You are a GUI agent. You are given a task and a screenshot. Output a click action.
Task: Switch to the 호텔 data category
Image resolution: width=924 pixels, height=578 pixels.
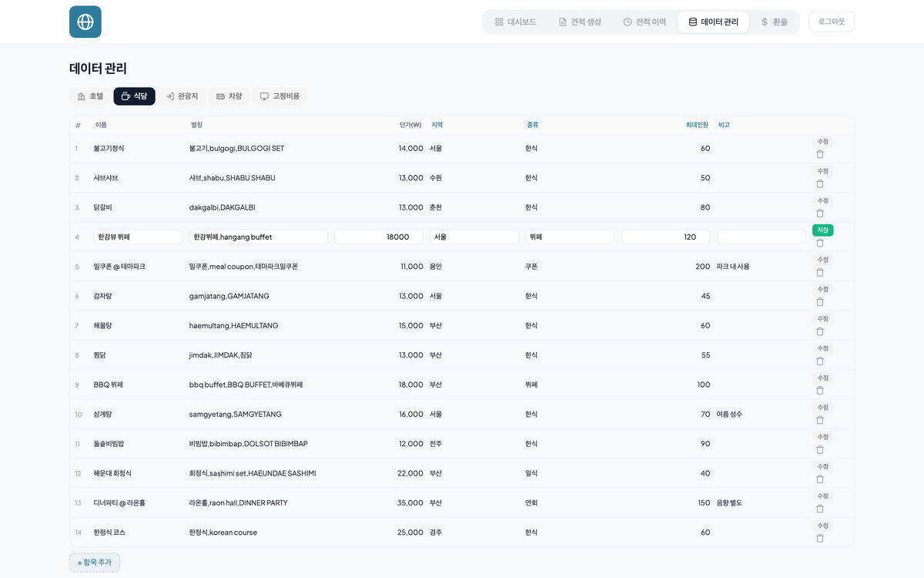90,96
